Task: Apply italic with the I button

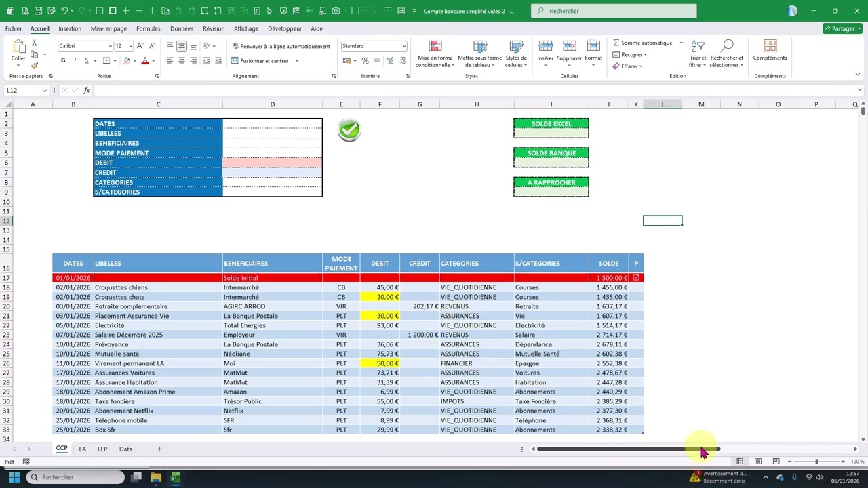Action: point(75,60)
